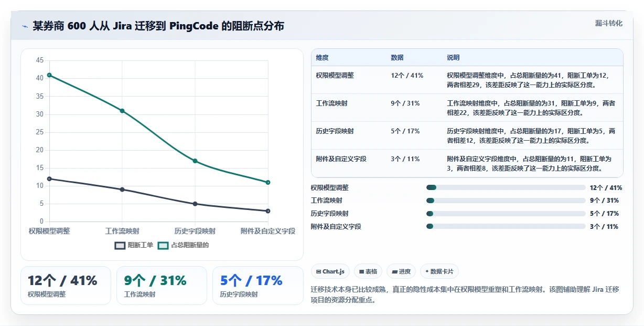Screen dimensions: 644x326
Task: Click the 工作流映射 table row cell
Action: pyautogui.click(x=332, y=103)
